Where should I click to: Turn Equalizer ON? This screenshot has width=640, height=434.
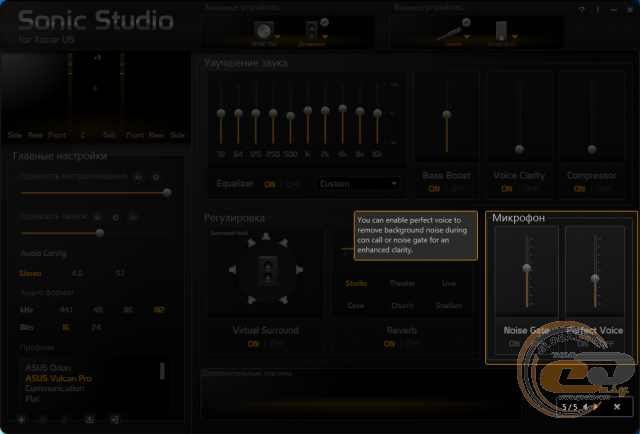point(270,185)
